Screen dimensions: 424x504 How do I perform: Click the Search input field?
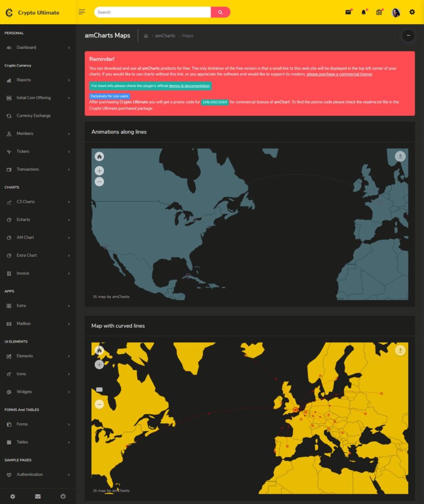[152, 12]
